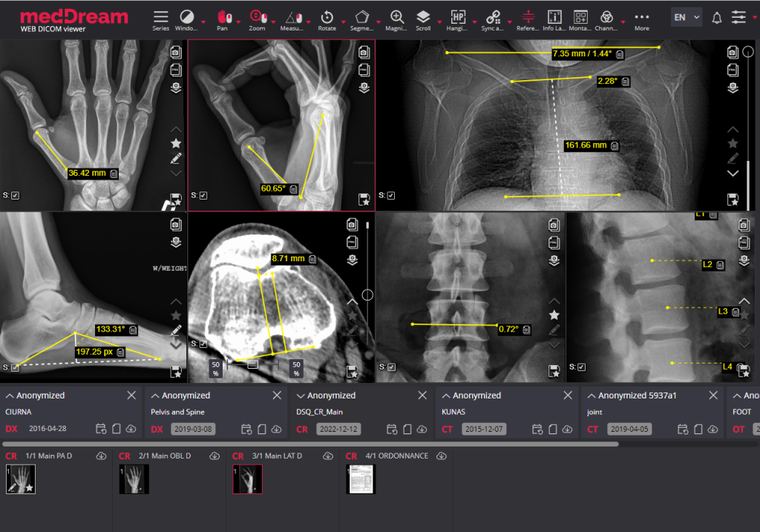Viewport: 760px width, 532px height.
Task: Click the study list horizontal scrollbar
Action: click(x=310, y=444)
